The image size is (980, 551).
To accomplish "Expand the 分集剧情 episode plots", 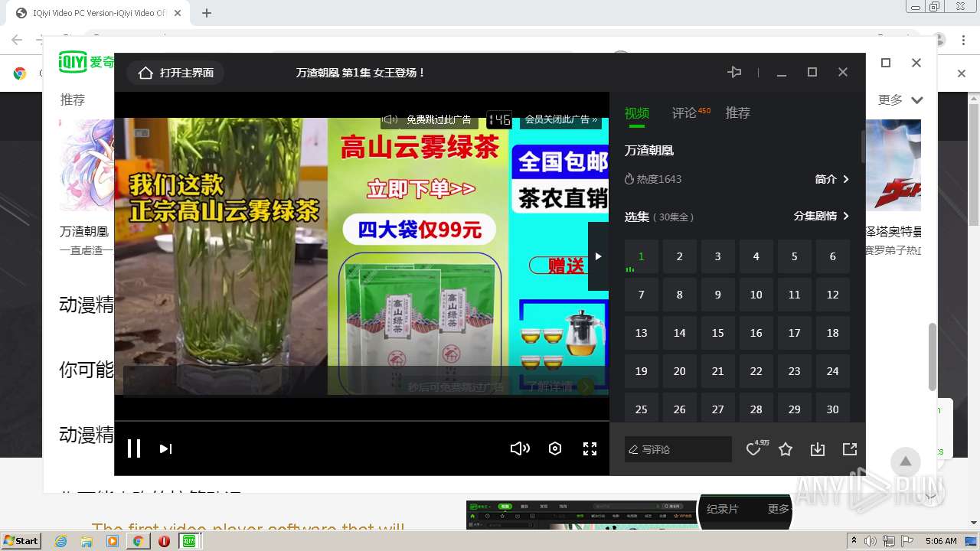I will tap(822, 217).
